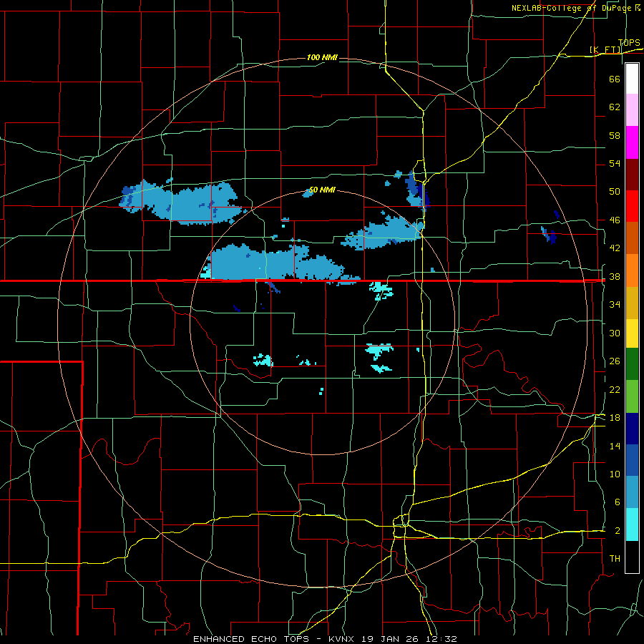Image resolution: width=644 pixels, height=644 pixels.
Task: Select the dark green legend swatch
Action: tap(632, 364)
